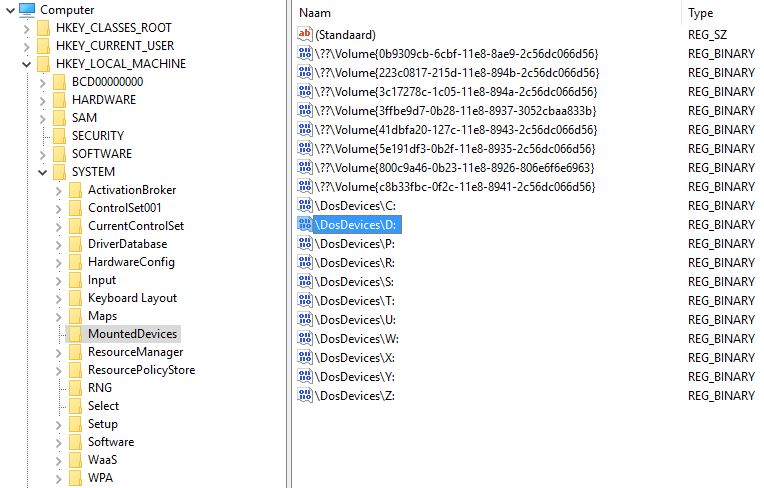Click the Computer monitor icon in tree
The height and width of the screenshot is (488, 764).
coord(27,10)
